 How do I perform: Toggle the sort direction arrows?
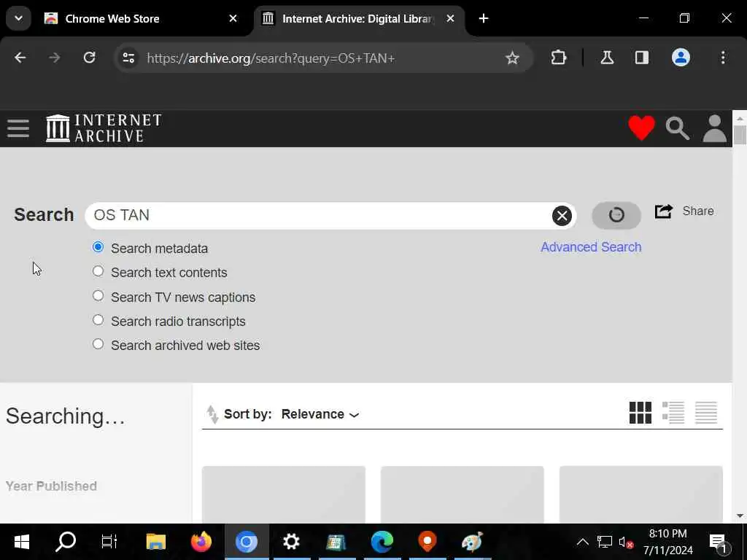pos(212,414)
